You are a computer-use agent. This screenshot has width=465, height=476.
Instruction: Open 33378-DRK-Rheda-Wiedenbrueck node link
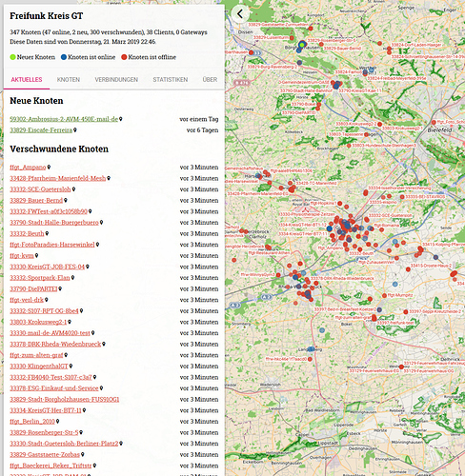coord(55,344)
